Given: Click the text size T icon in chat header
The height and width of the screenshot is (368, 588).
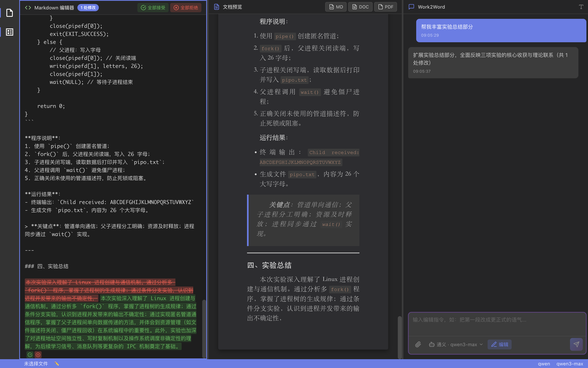Looking at the screenshot, I should (581, 7).
